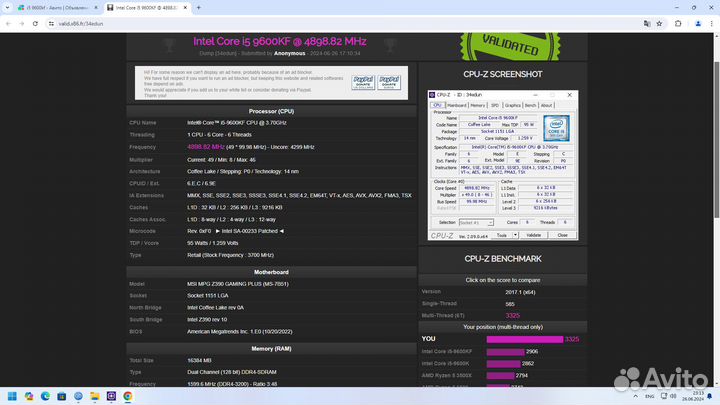Click the green VALIDATED badge
The image size is (720, 405).
[x=510, y=46]
